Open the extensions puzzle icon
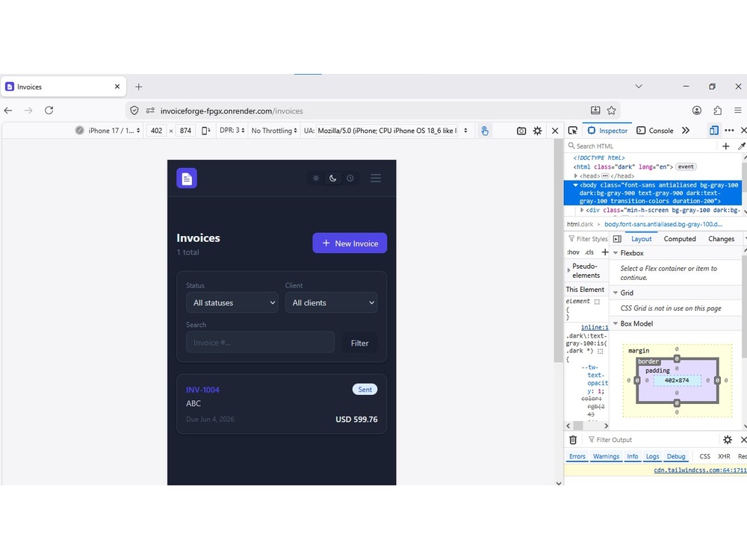 [x=717, y=111]
